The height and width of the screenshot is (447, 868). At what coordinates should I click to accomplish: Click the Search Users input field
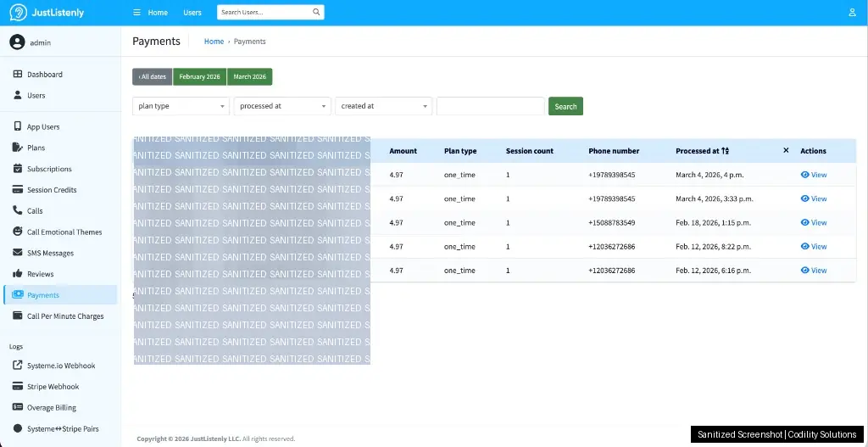point(264,12)
